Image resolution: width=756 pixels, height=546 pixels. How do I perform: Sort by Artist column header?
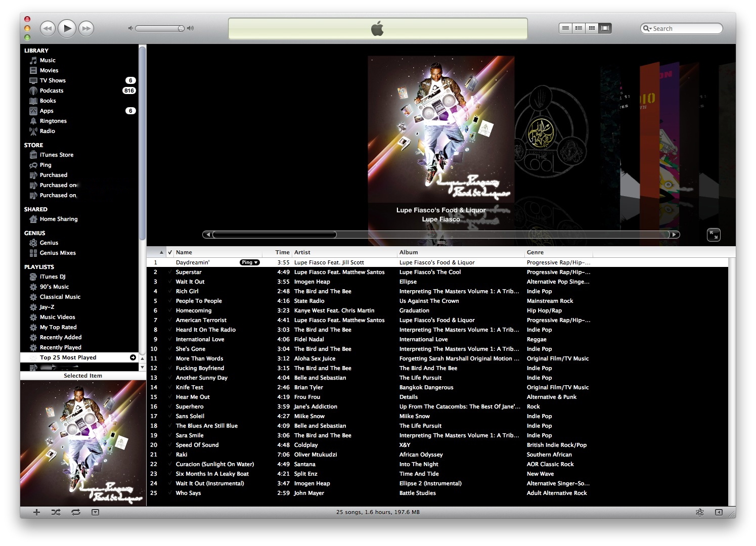[344, 252]
